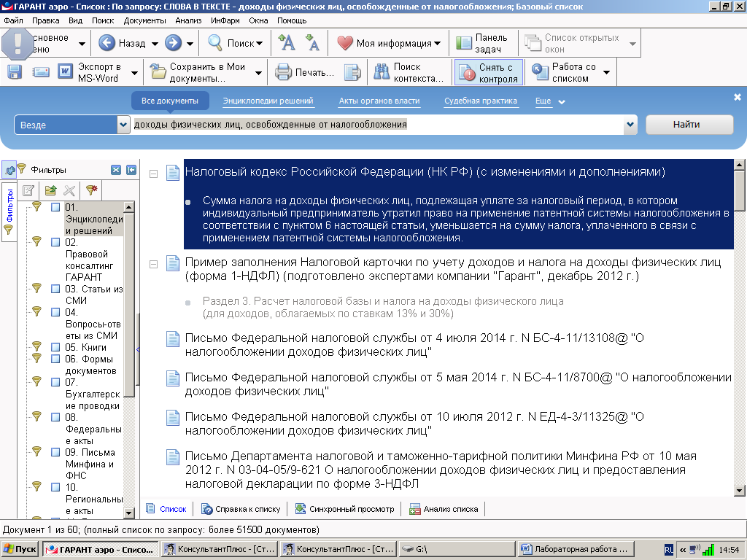Viewport: 747px width, 560px height.
Task: Check the 02. Правовой консалтинг ГАРАНТ box
Action: [x=55, y=242]
